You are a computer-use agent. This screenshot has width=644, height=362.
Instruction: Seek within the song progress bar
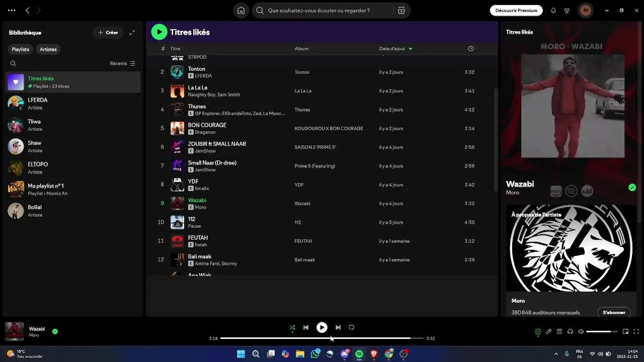(x=322, y=338)
